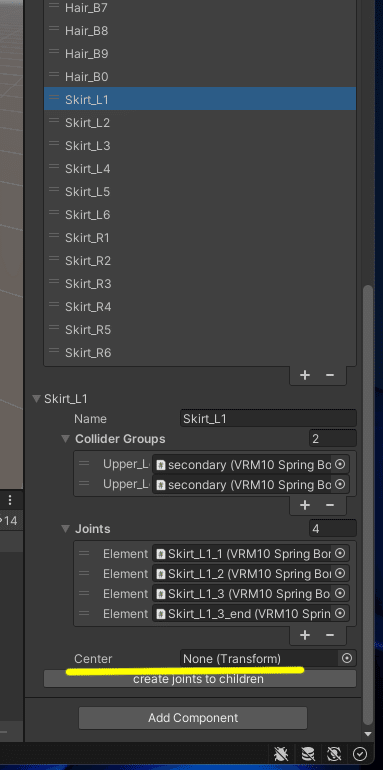
Task: Grab the drag handle of Skirt_L1_1 joint
Action: (84, 553)
